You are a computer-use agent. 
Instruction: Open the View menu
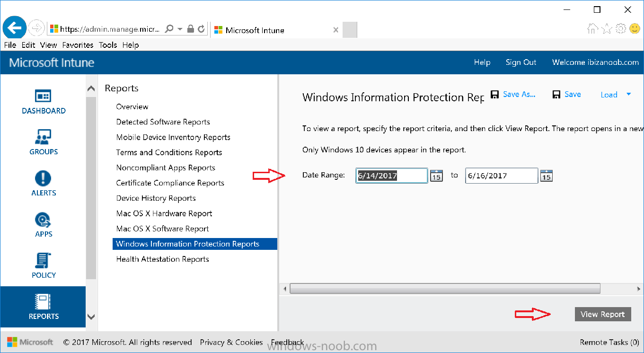point(49,45)
